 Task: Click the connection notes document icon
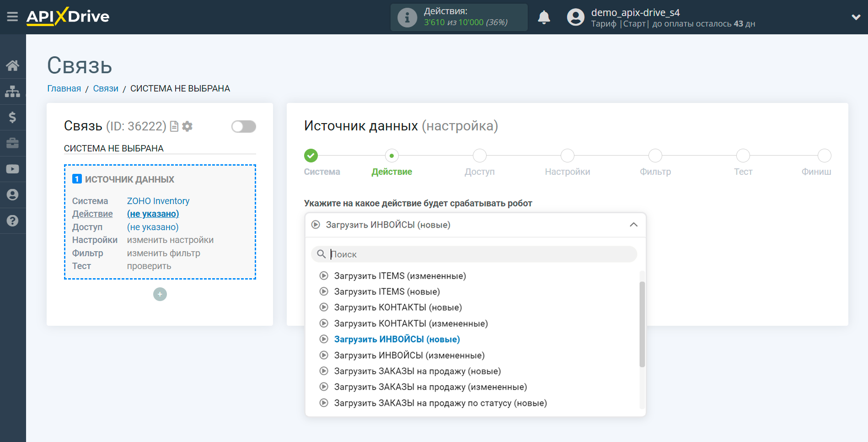174,126
